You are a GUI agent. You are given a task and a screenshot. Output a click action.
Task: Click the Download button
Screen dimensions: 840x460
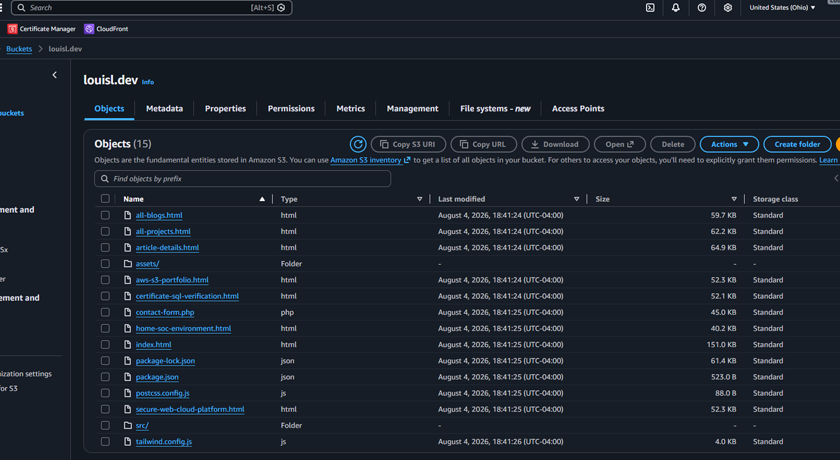point(556,144)
